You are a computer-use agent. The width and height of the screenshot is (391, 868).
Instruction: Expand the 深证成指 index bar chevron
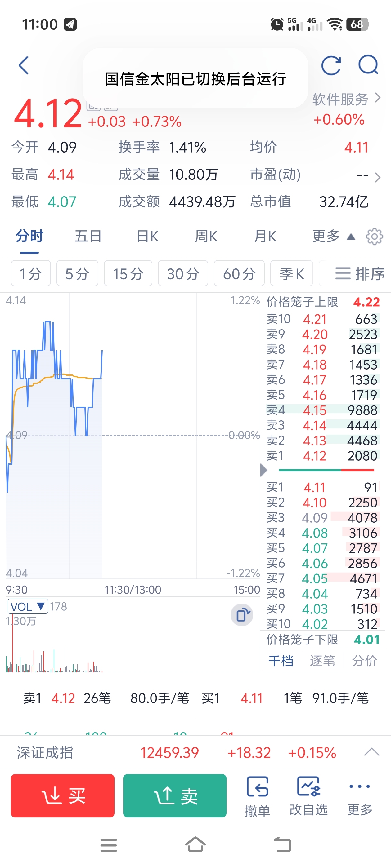click(x=372, y=752)
